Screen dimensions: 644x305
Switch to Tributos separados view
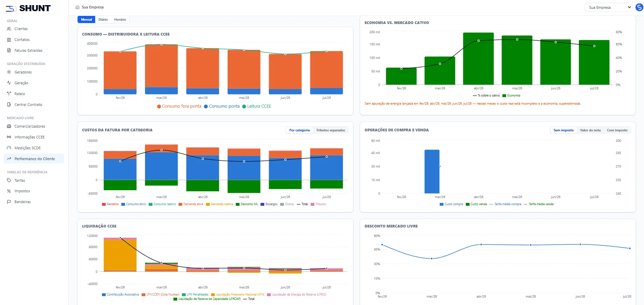(331, 130)
